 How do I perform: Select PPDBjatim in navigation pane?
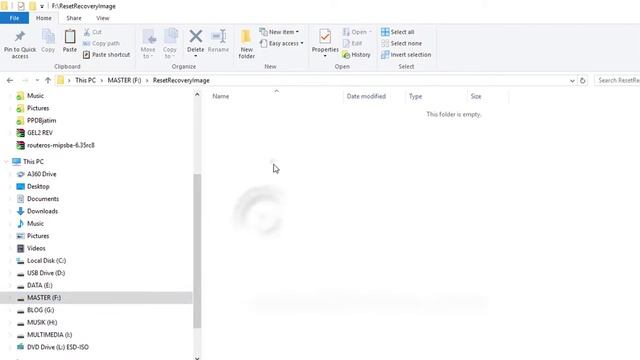tap(41, 120)
